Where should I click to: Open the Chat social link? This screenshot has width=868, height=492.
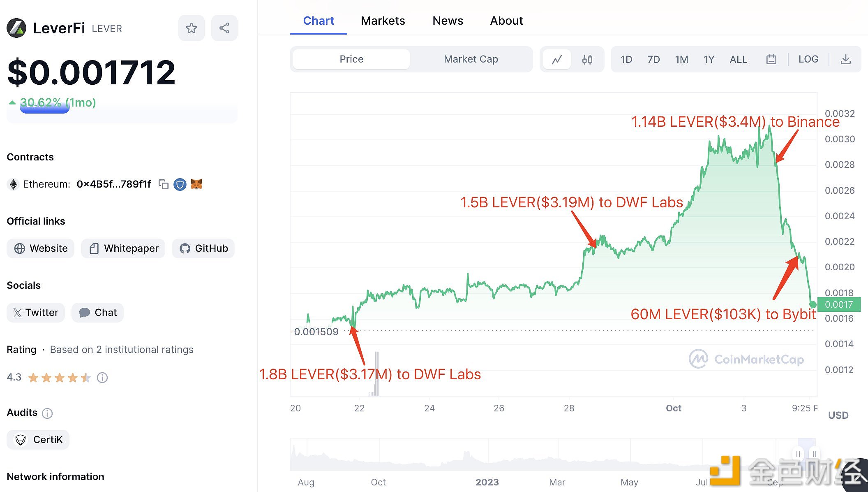click(97, 313)
